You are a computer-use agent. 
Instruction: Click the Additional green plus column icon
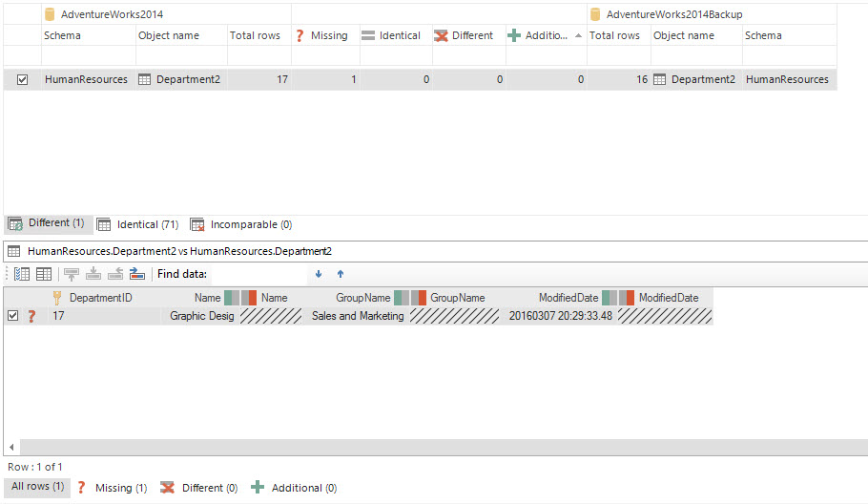pyautogui.click(x=514, y=35)
